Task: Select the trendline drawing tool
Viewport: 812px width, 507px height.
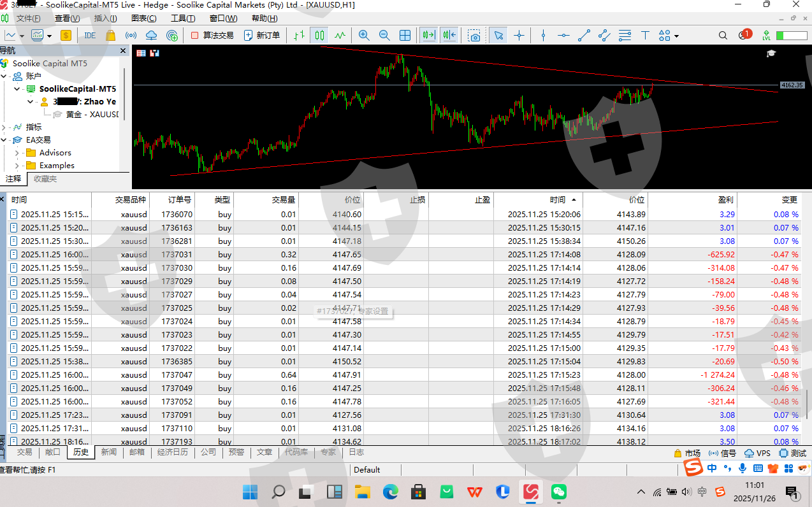Action: tap(584, 36)
